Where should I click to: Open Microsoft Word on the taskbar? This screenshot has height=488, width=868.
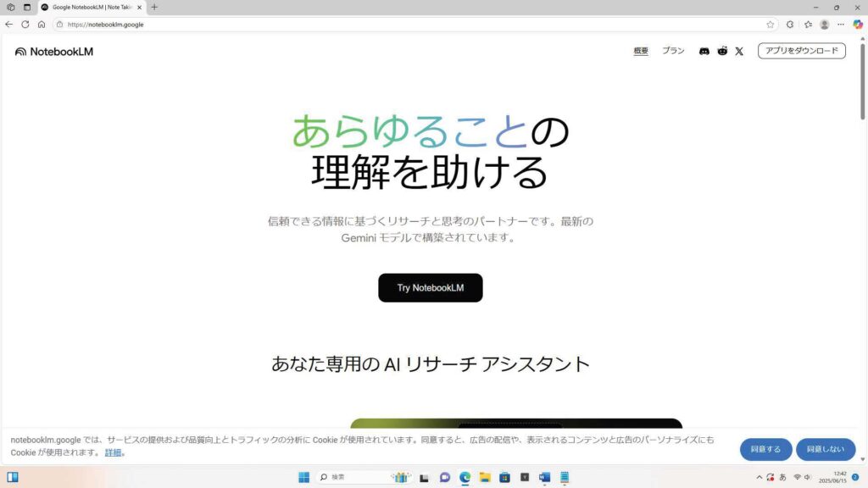point(544,477)
